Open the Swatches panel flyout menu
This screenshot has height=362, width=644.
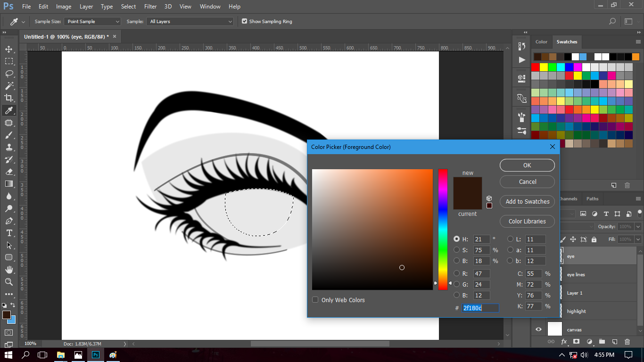(638, 41)
